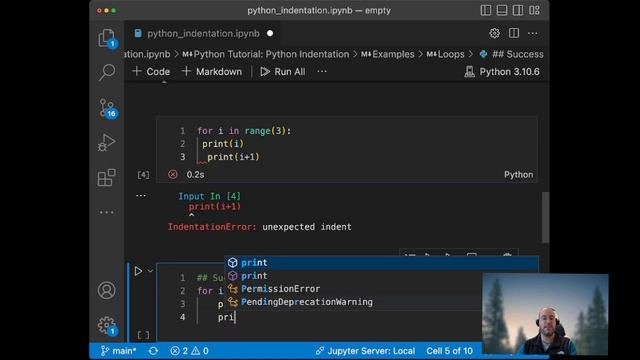
Task: Open the Run and Debug view
Action: tap(107, 142)
